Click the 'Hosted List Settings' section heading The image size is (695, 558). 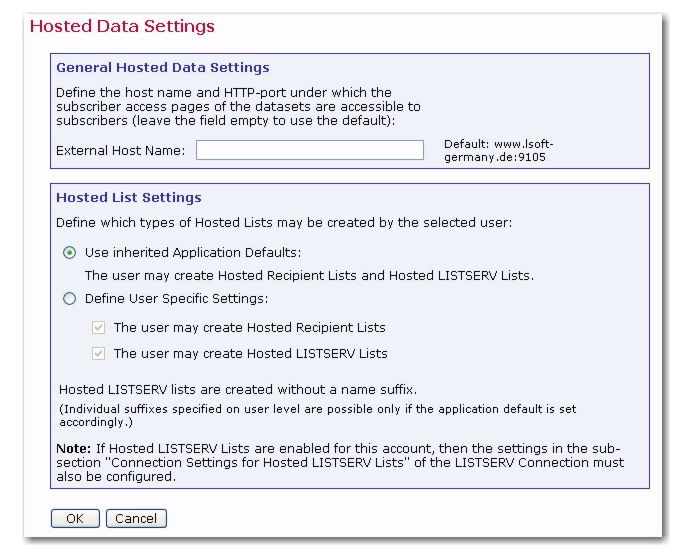(129, 197)
